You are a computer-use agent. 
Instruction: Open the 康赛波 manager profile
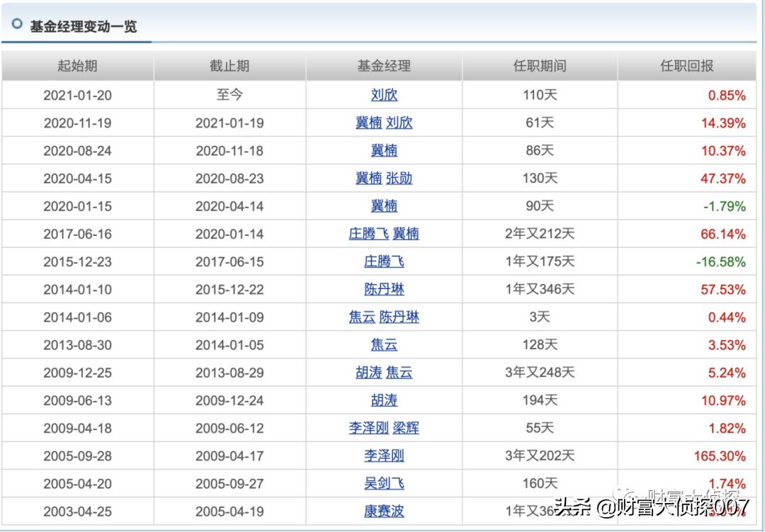tap(384, 511)
